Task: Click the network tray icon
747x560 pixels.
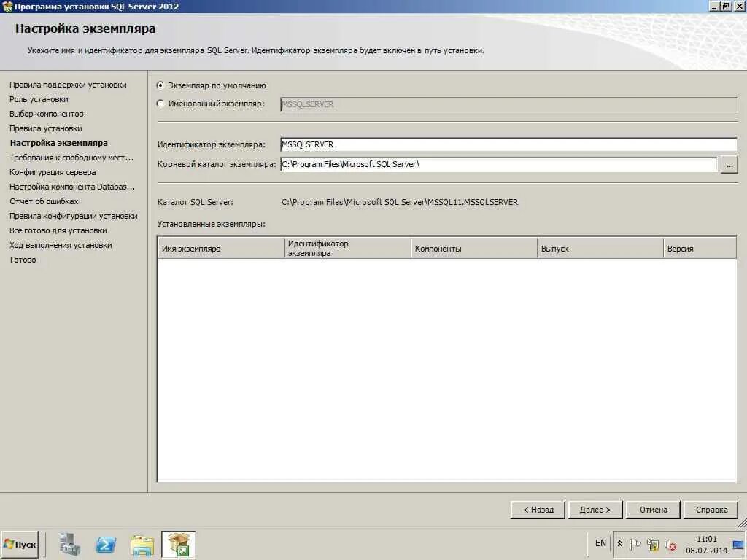Action: [653, 544]
